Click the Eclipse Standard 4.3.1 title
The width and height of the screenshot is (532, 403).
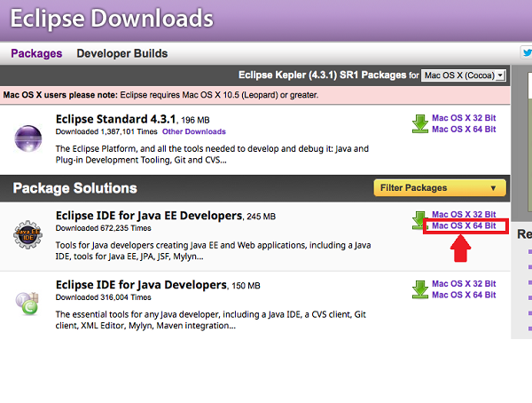point(115,119)
